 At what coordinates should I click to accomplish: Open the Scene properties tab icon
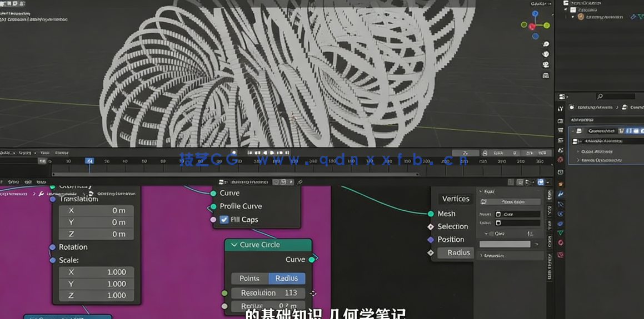(561, 150)
